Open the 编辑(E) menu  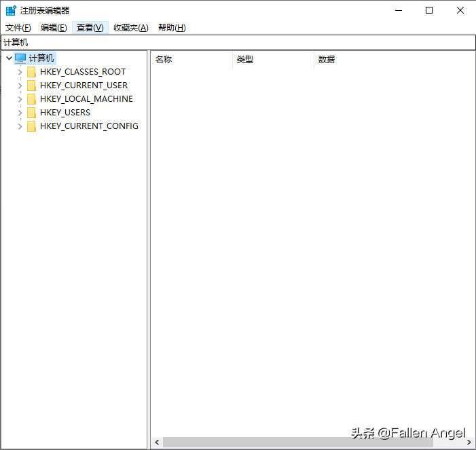pos(54,28)
